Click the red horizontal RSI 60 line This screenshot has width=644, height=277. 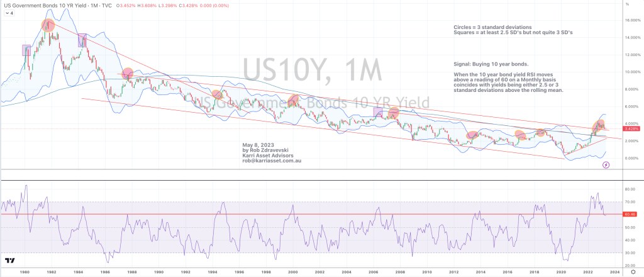click(314, 215)
